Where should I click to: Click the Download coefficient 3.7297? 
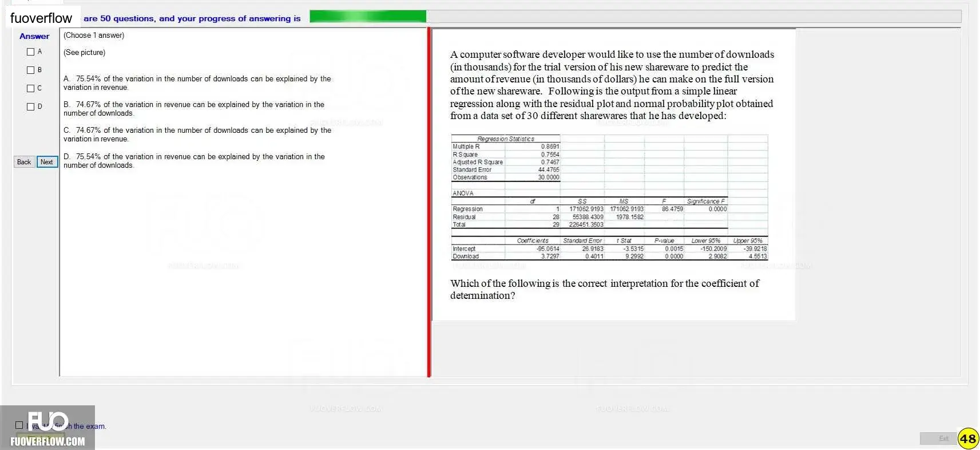tap(550, 256)
